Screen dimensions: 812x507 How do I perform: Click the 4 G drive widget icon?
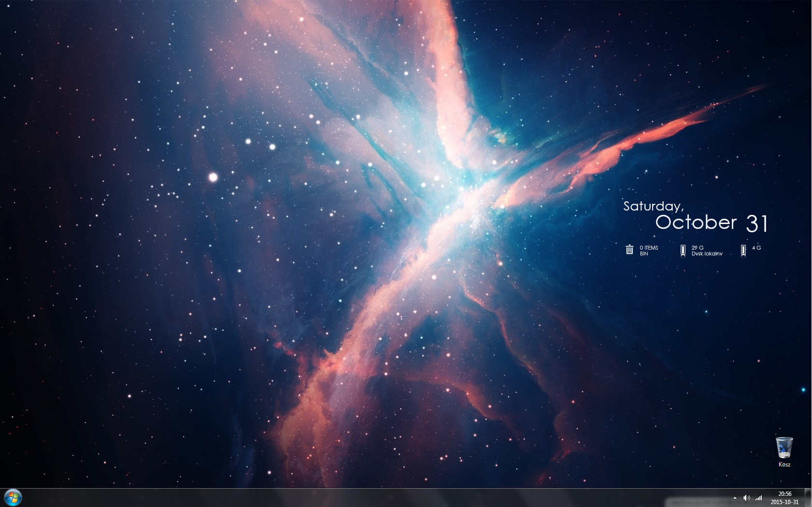point(743,251)
